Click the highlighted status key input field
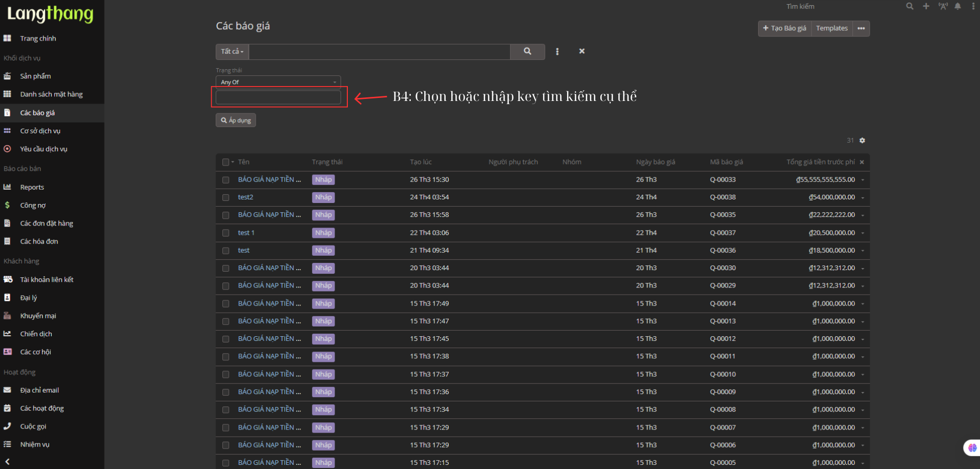Screen dimensions: 980x469 click(278, 97)
